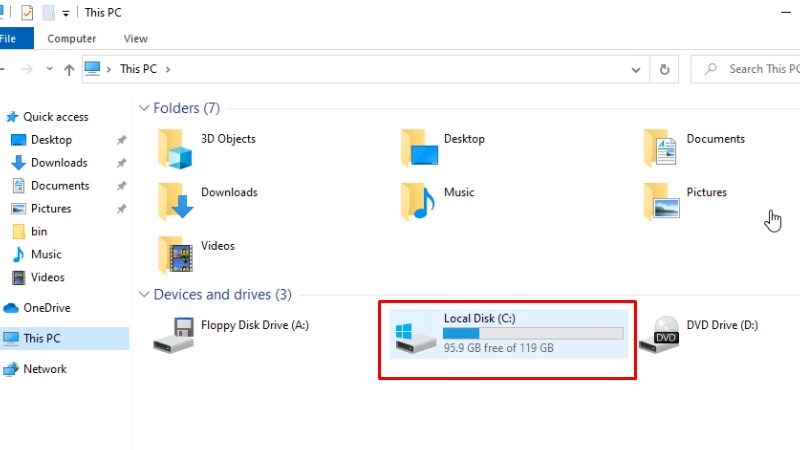The height and width of the screenshot is (450, 800).
Task: Go up one level with up arrow
Action: click(69, 69)
